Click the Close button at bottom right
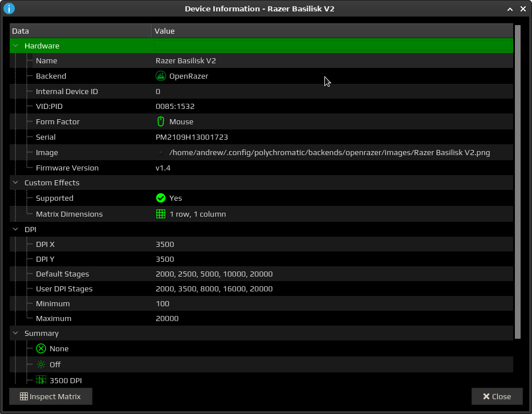The image size is (532, 414). pyautogui.click(x=497, y=396)
